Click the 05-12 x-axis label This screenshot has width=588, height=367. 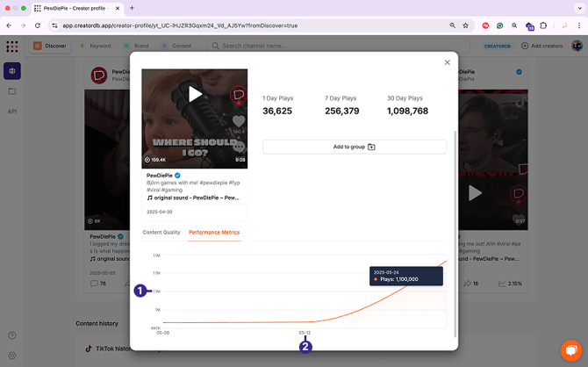coord(305,333)
